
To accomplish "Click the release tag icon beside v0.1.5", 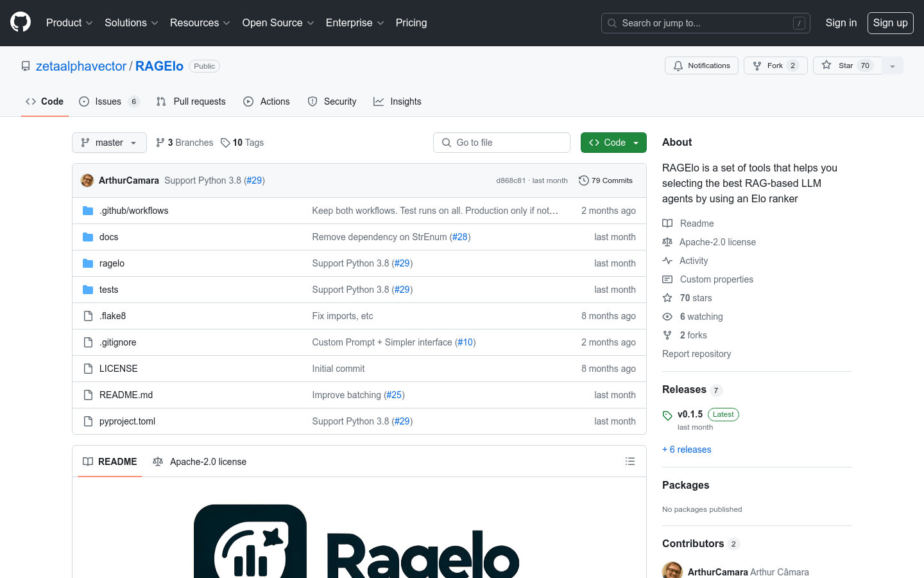I will (667, 416).
